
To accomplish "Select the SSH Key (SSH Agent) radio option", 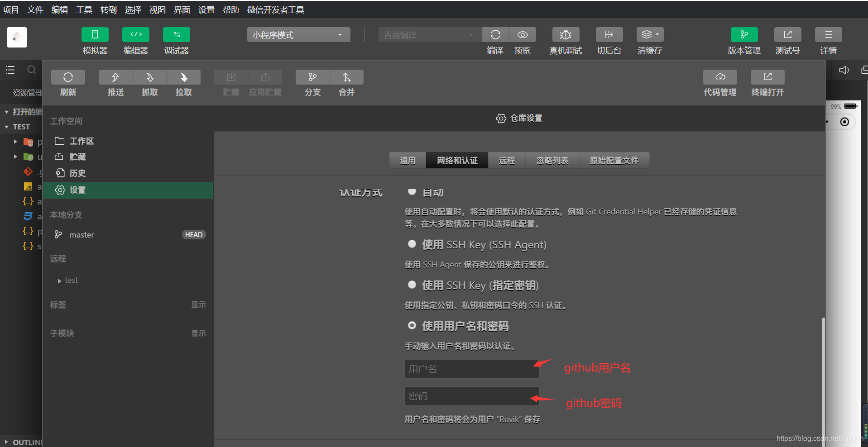I will 412,244.
